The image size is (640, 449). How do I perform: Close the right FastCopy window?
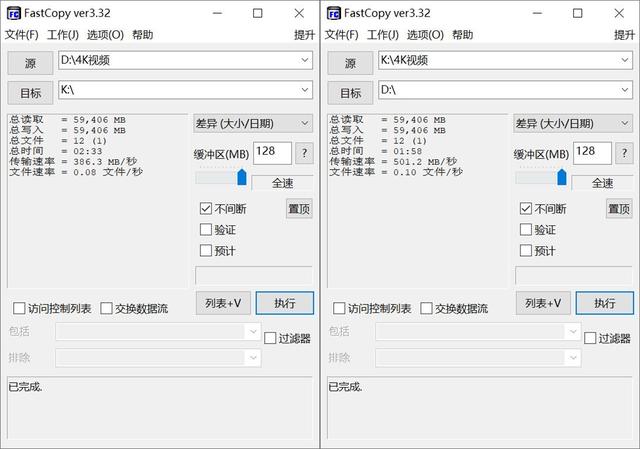(619, 13)
